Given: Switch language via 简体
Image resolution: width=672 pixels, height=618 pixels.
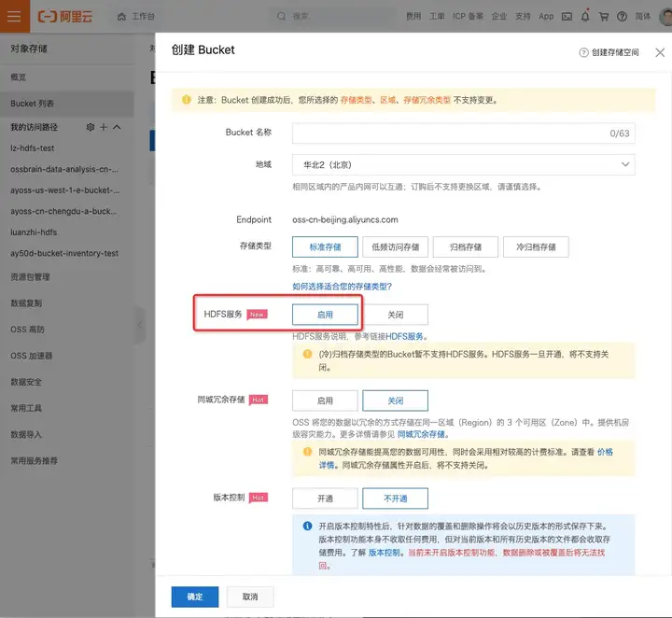Looking at the screenshot, I should point(642,16).
